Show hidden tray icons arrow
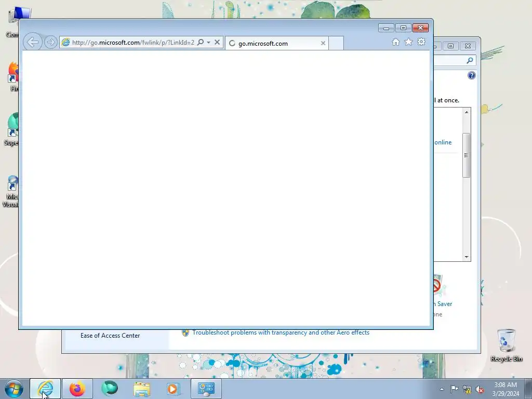 442,389
